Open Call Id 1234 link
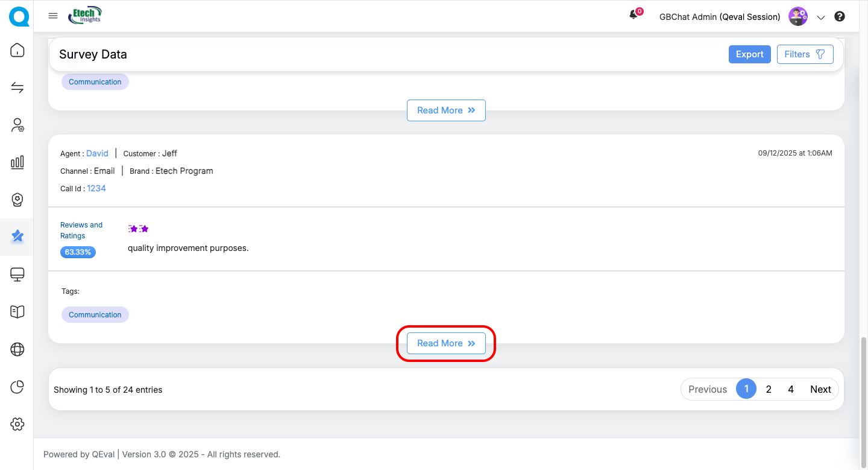The image size is (868, 470). pyautogui.click(x=96, y=188)
